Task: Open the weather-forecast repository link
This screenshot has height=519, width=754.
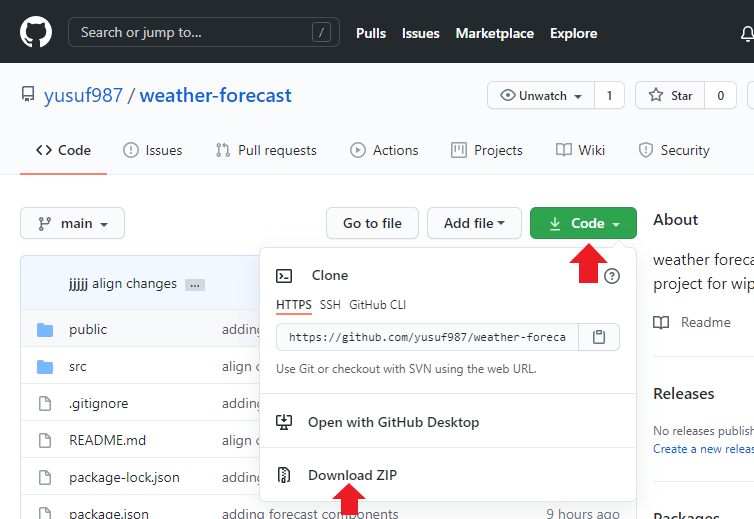Action: (x=215, y=95)
